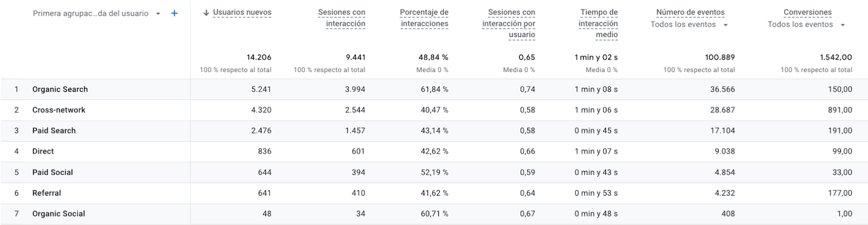Screen dimensions: 868x225
Task: Select the Organic Search row
Action: 434,89
